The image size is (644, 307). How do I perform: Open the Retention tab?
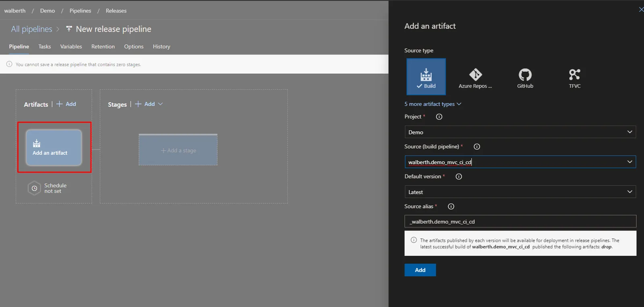coord(103,47)
